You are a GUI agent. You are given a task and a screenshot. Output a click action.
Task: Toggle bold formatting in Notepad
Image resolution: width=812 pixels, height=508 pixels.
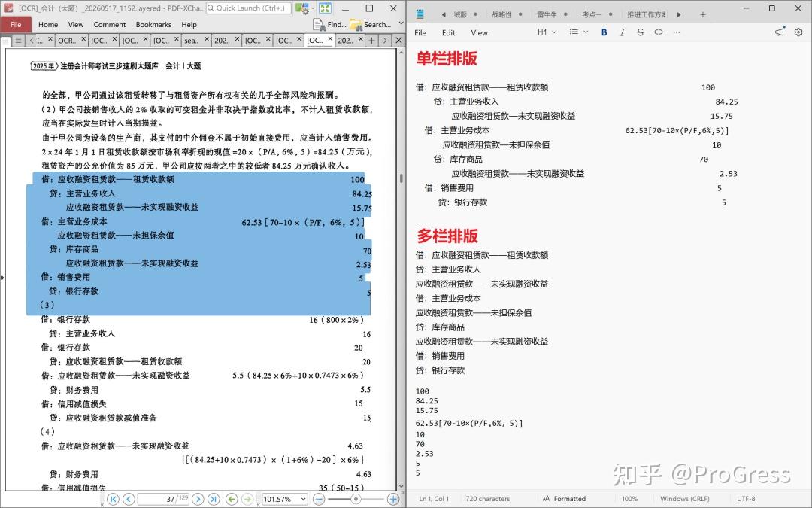tap(604, 32)
